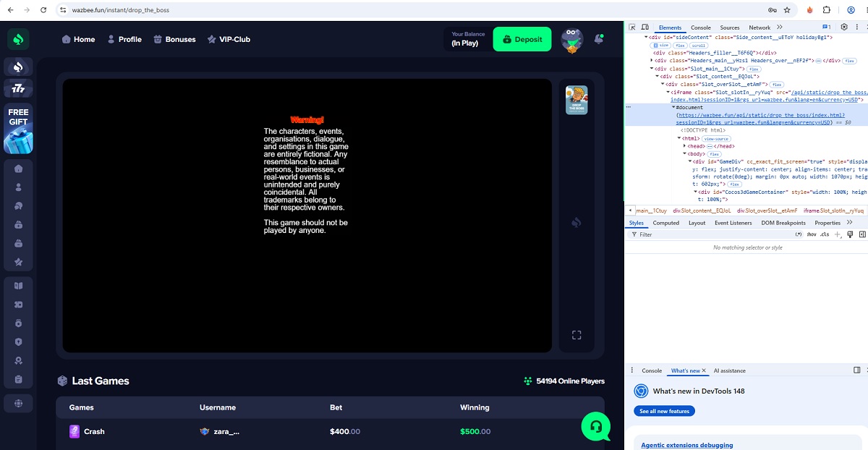Click See all new features button
868x450 pixels.
pyautogui.click(x=664, y=411)
